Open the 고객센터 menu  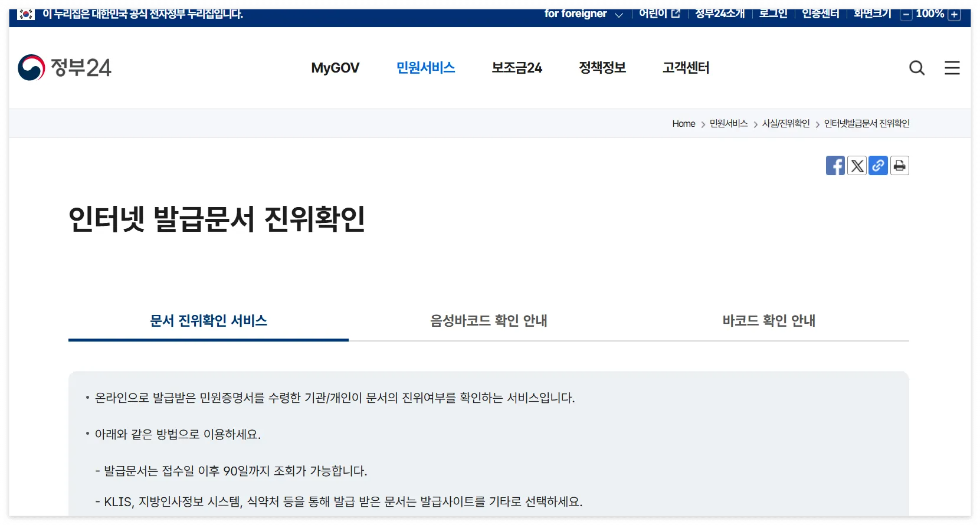(x=686, y=68)
